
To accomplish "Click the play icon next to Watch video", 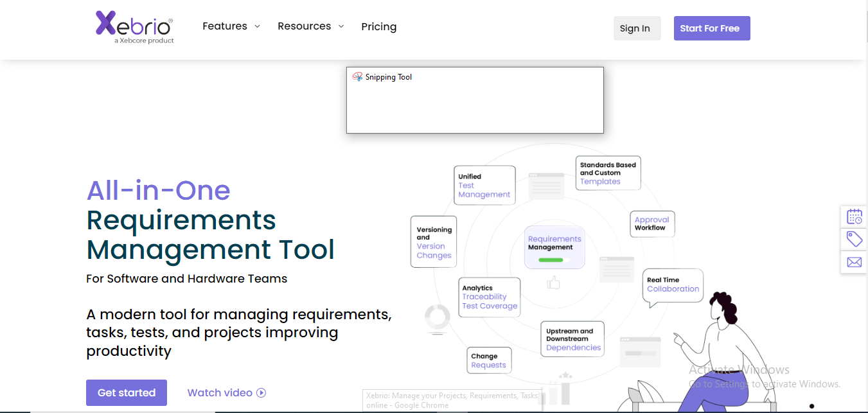I will point(261,393).
